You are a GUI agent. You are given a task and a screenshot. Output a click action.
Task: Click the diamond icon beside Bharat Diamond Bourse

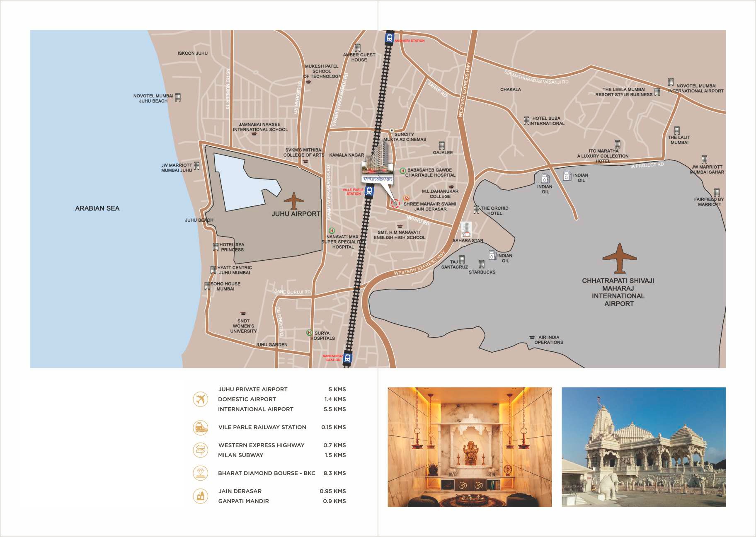pyautogui.click(x=201, y=473)
